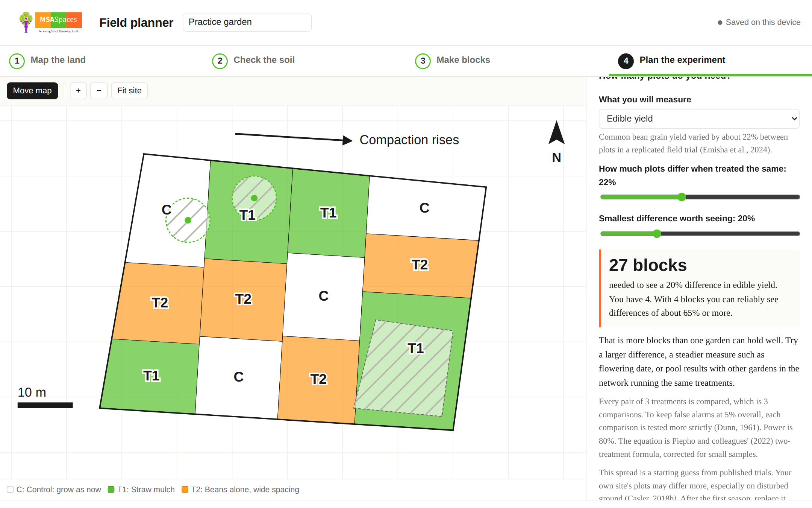812x508 pixels.
Task: Select the center C plot
Action: (324, 296)
